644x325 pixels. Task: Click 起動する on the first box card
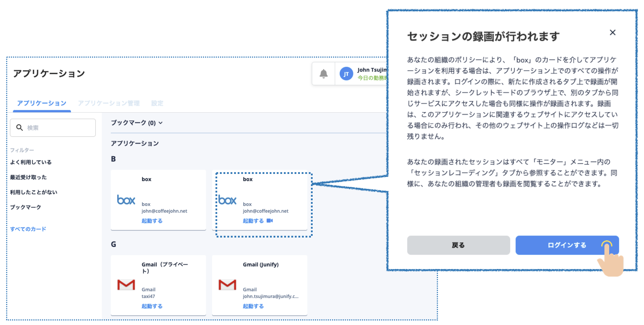point(152,221)
